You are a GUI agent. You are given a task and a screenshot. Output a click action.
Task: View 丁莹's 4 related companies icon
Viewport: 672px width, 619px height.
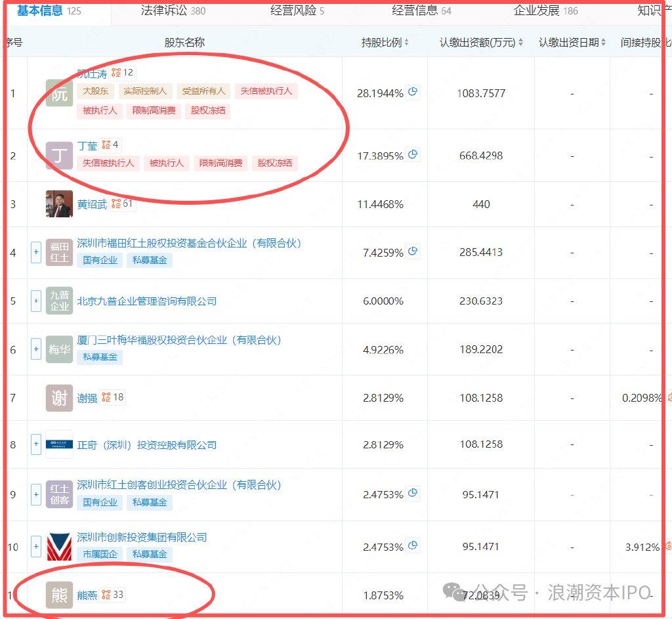[x=110, y=145]
